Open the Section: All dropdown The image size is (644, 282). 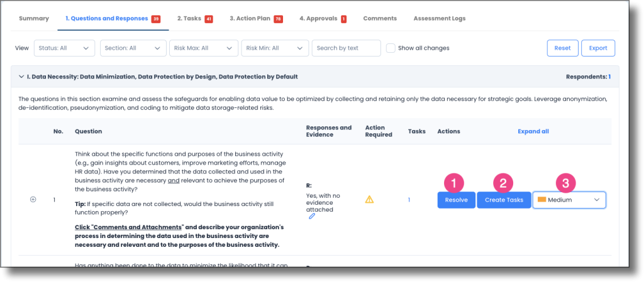coord(133,48)
